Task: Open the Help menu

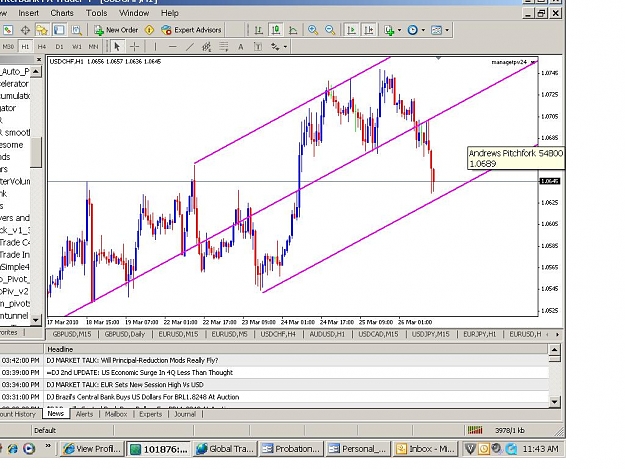Action: (169, 13)
